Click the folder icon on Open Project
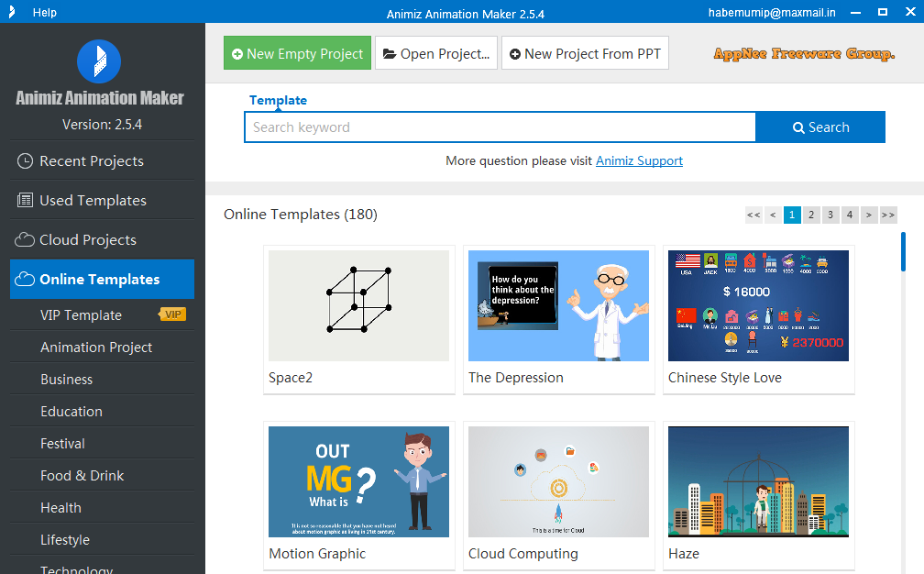The width and height of the screenshot is (924, 574). (390, 54)
